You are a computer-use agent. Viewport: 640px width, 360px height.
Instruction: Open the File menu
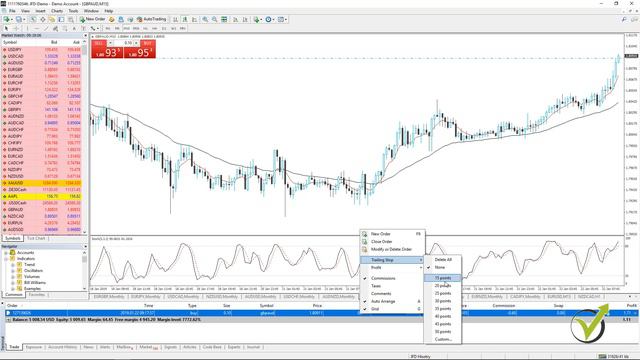click(12, 11)
